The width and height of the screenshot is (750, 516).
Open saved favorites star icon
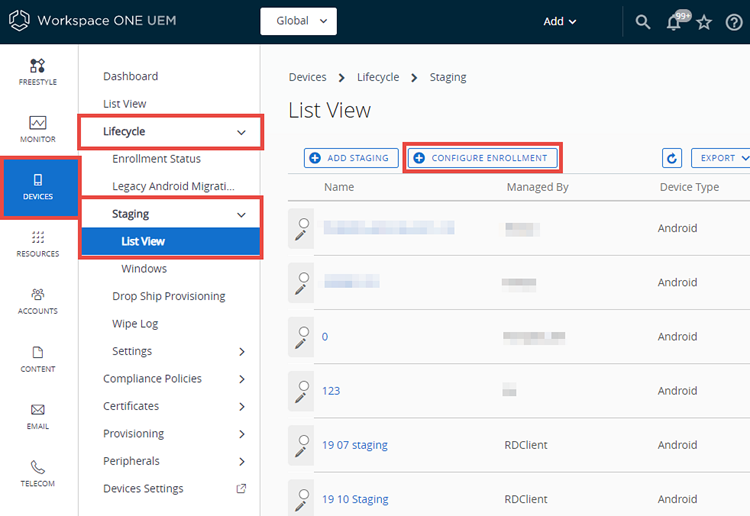point(704,22)
